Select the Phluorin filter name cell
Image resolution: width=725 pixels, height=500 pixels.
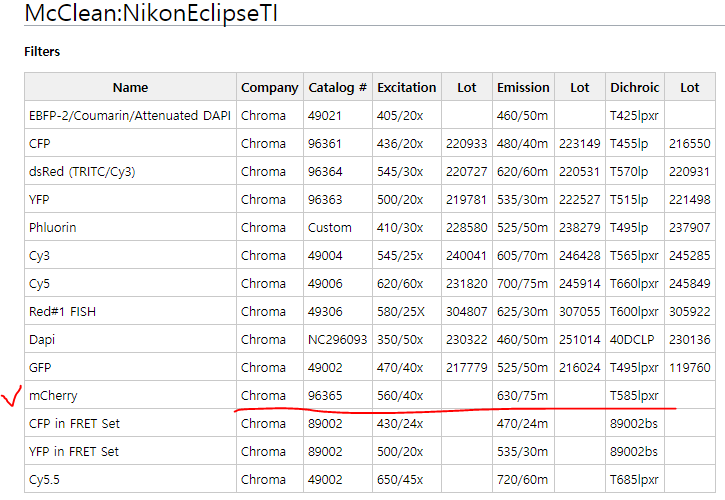pyautogui.click(x=53, y=227)
